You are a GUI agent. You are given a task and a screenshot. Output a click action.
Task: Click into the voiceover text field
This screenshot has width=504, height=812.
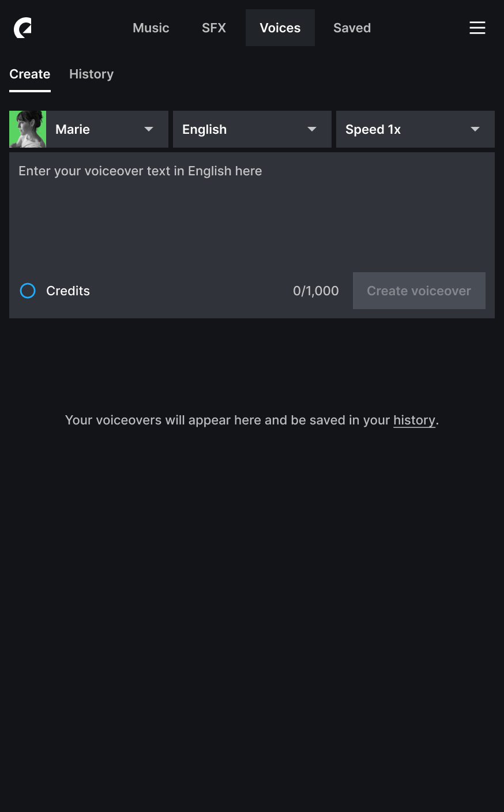point(252,210)
